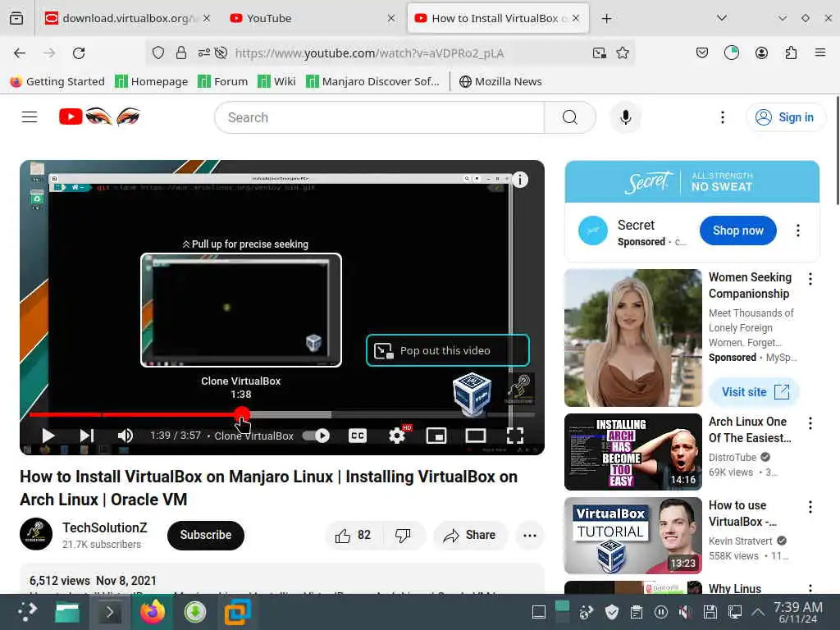The width and height of the screenshot is (840, 630).
Task: Open TechSolutionZ channel name link
Action: (x=104, y=527)
